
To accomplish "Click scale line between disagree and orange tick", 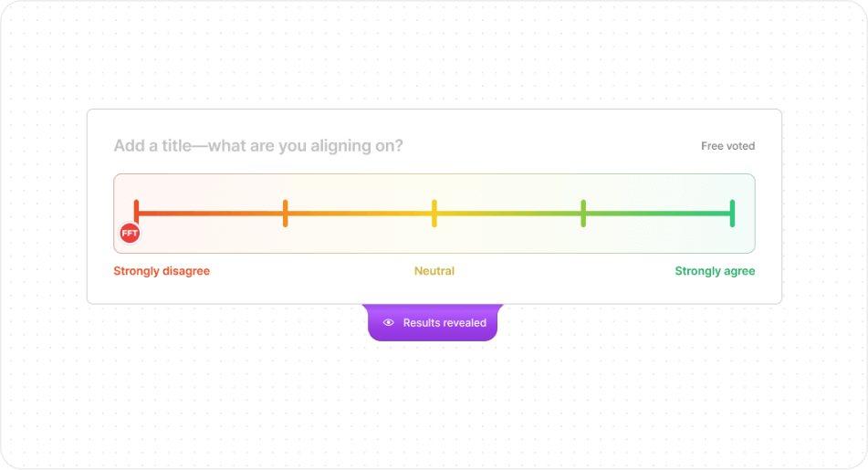I will coord(210,214).
